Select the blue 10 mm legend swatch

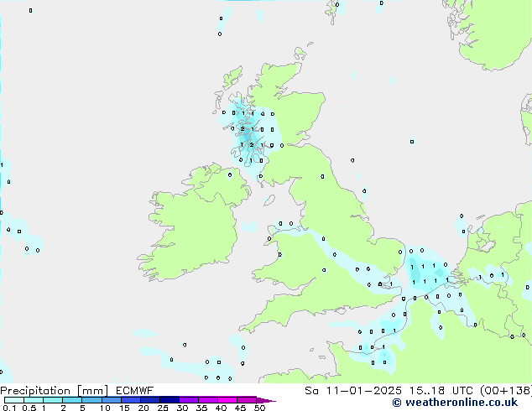coord(111,400)
